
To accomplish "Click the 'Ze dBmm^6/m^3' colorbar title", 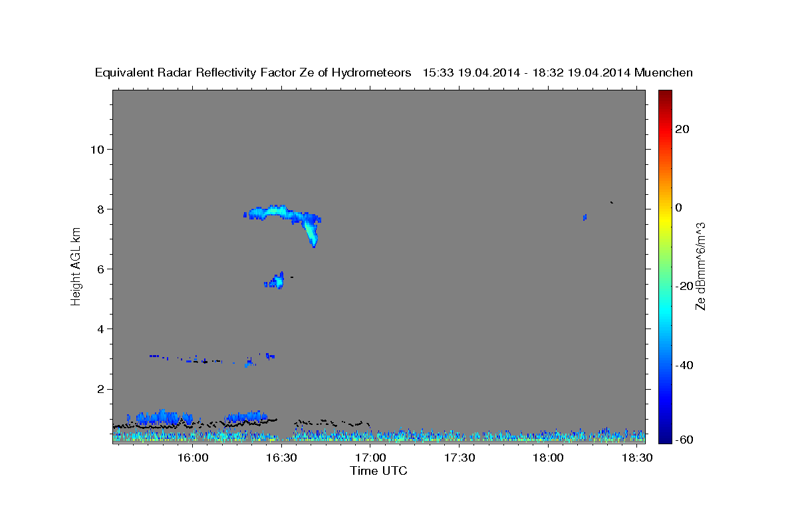I will pyautogui.click(x=700, y=266).
